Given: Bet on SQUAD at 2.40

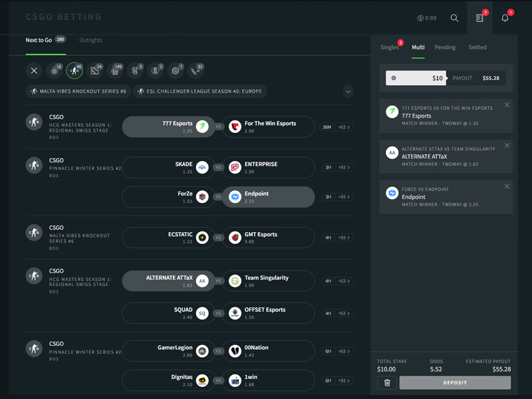Looking at the screenshot, I should [169, 313].
